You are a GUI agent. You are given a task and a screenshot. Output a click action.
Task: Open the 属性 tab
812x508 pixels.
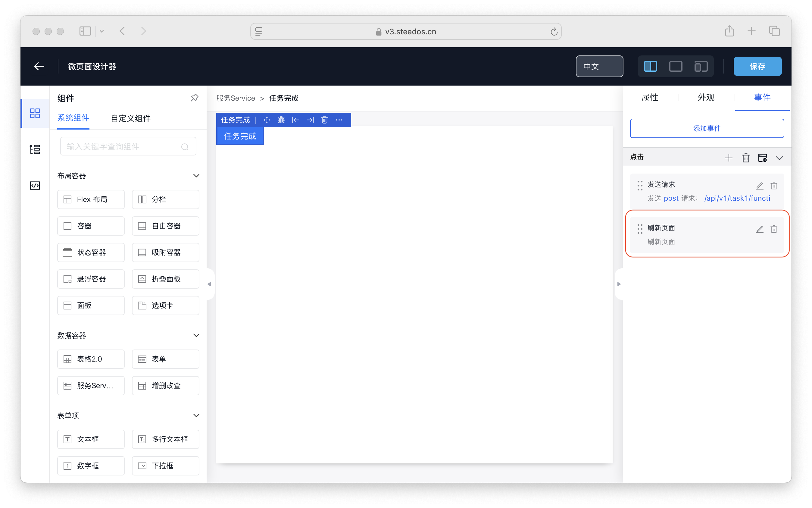650,98
